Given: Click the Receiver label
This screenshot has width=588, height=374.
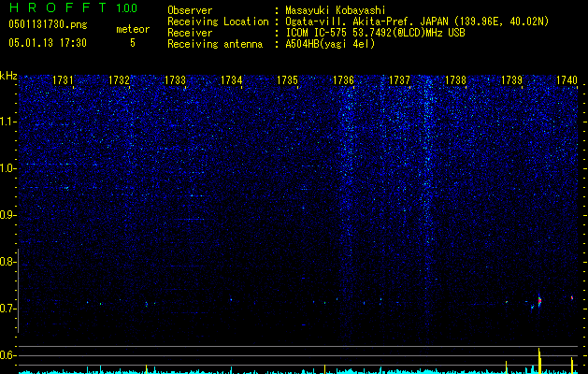Looking at the screenshot, I should 190,33.
